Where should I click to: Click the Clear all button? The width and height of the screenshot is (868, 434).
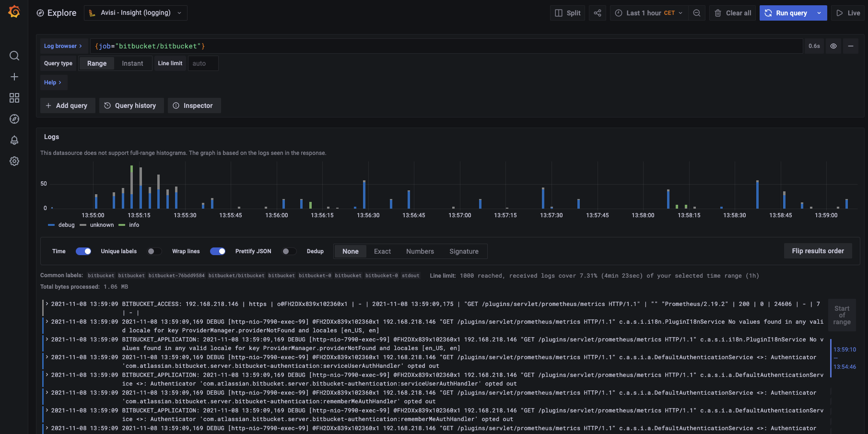coord(733,13)
